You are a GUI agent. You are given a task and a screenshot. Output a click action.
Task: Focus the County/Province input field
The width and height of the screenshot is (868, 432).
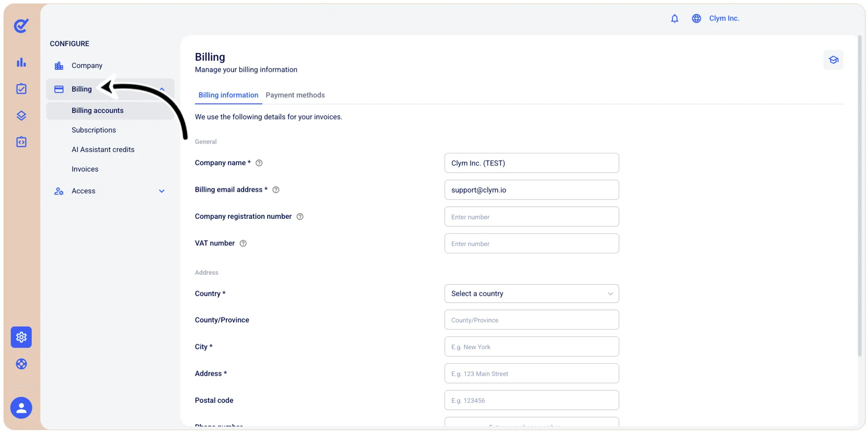click(x=532, y=320)
